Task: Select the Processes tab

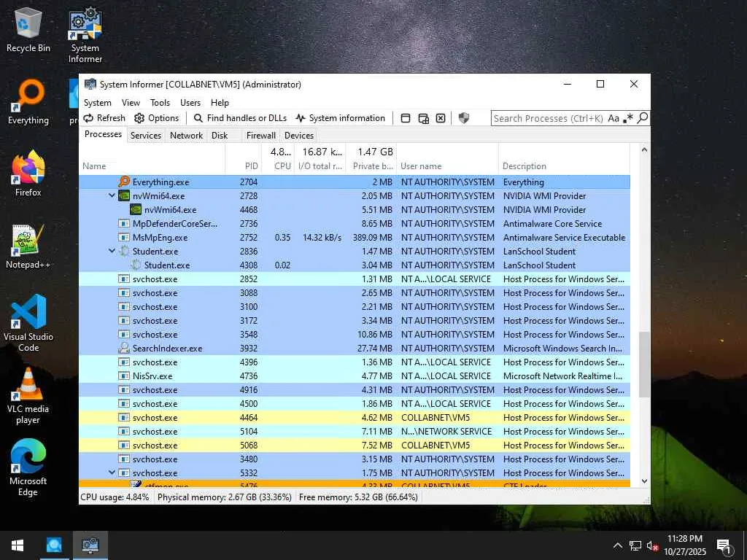Action: (103, 135)
